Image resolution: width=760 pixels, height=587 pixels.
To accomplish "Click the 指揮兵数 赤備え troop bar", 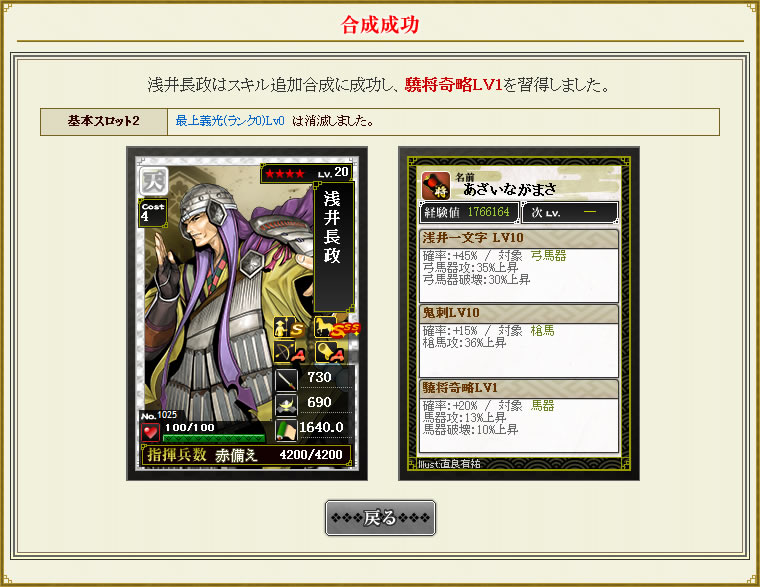I will (x=246, y=455).
